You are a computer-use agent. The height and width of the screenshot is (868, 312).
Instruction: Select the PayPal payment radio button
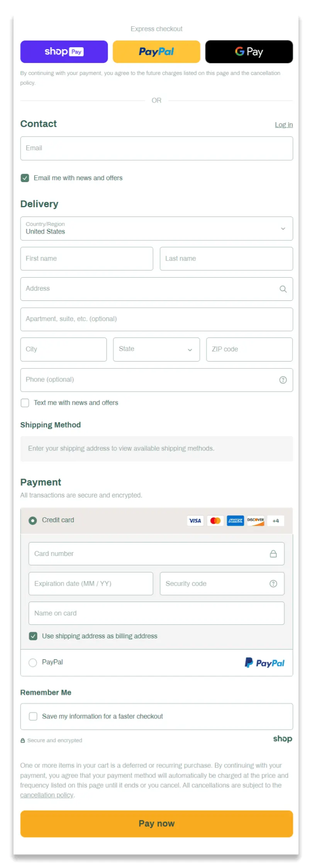click(x=33, y=662)
